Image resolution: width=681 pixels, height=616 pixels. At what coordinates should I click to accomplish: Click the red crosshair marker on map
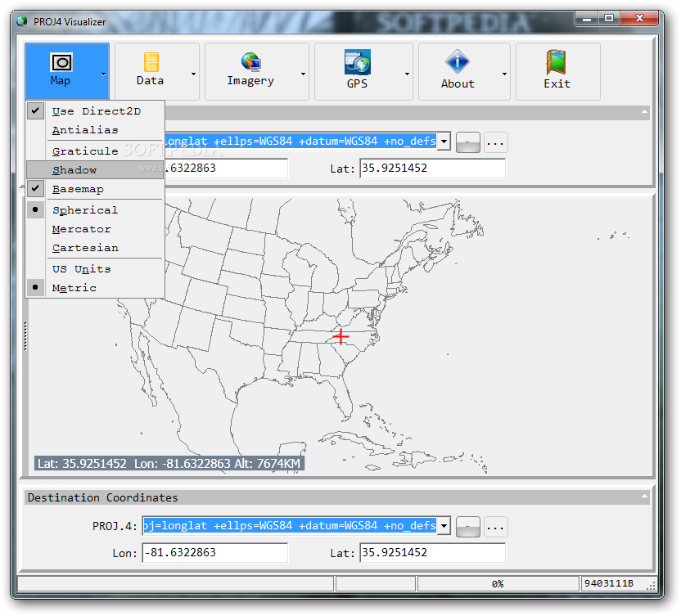pyautogui.click(x=341, y=336)
